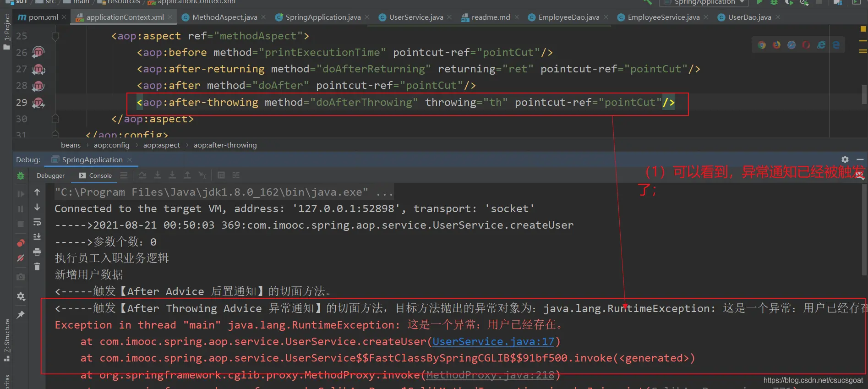Click the advice gutter icon on line 26
This screenshot has width=868, height=389.
click(x=38, y=53)
